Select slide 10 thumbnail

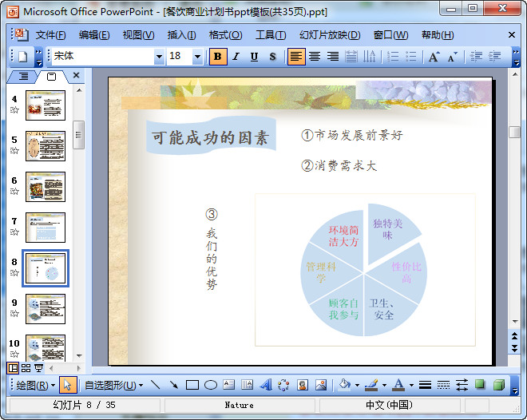click(x=46, y=348)
